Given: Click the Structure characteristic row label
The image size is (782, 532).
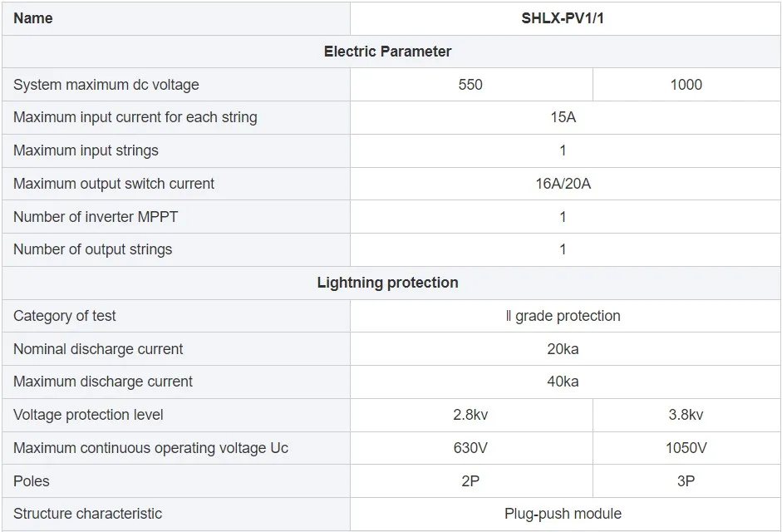Looking at the screenshot, I should pyautogui.click(x=88, y=514).
